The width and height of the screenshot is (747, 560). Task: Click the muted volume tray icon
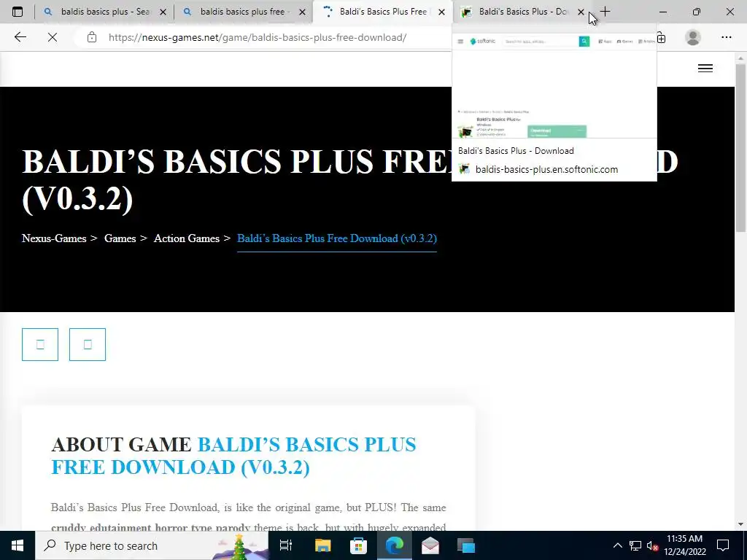[652, 545]
